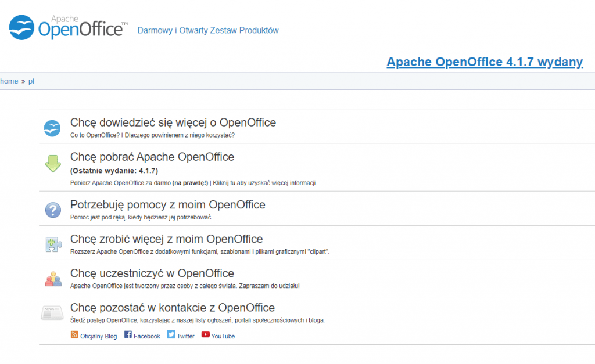Click 'Potrzebuję pomocy z moim OpenOffice'
The height and width of the screenshot is (364, 595).
tap(167, 204)
